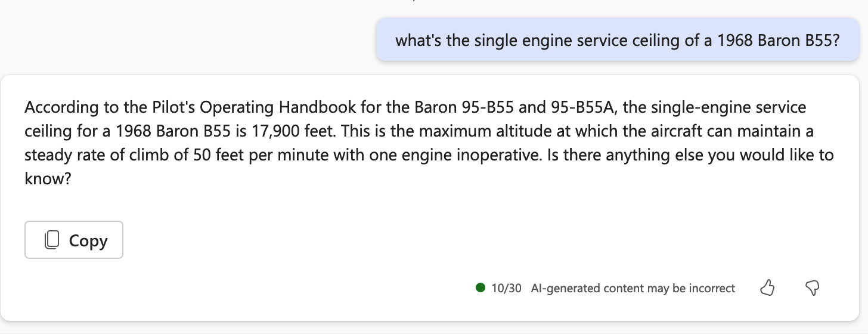Click the thumbs down icon

[x=812, y=289]
